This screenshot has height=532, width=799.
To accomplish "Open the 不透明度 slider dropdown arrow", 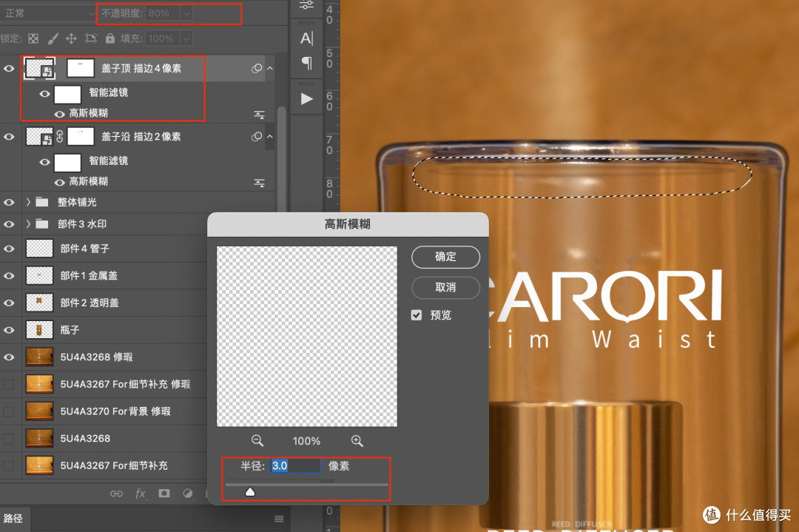I will point(186,14).
